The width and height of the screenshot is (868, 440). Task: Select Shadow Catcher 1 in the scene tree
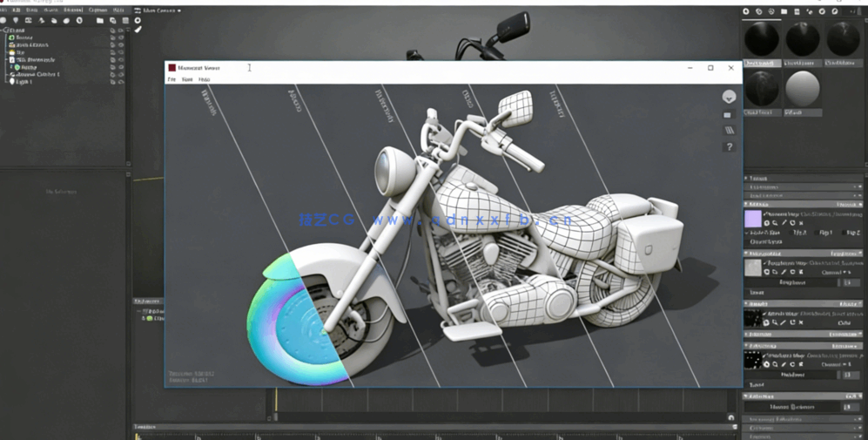[x=37, y=74]
